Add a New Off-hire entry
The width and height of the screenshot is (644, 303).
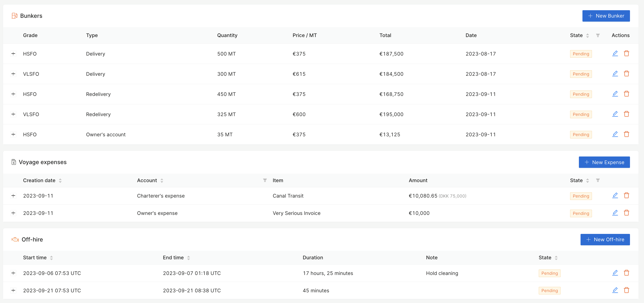point(605,239)
